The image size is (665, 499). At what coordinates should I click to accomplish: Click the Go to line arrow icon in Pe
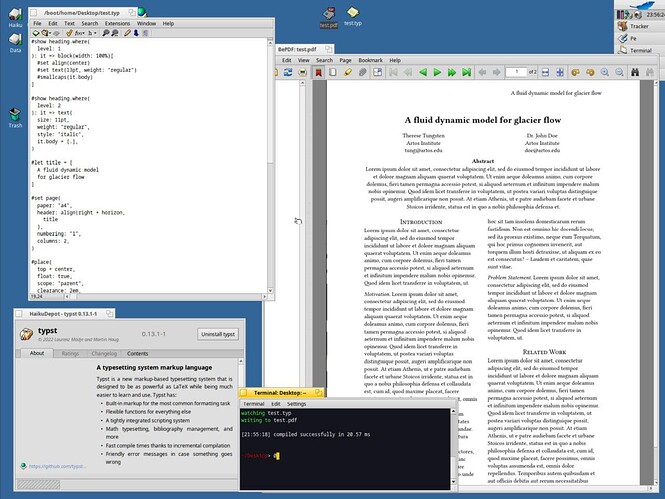tap(136, 33)
